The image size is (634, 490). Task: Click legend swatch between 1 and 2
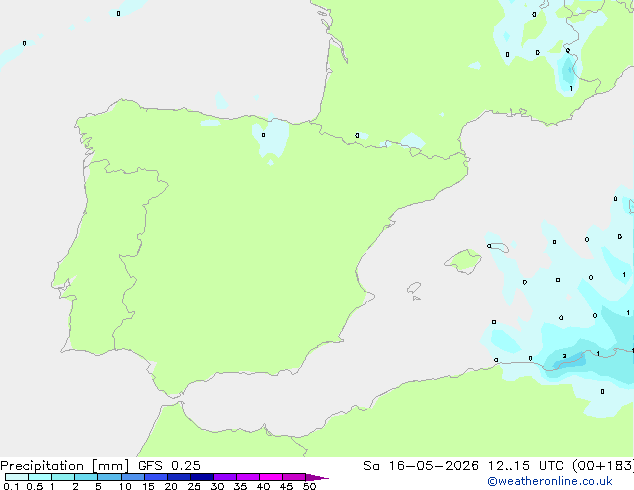63,477
